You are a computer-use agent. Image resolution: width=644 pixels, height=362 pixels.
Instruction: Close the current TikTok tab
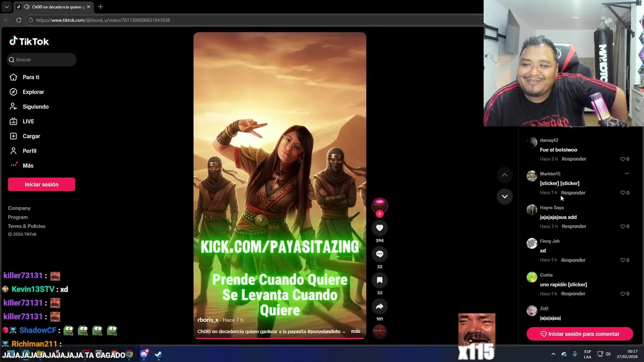(89, 7)
